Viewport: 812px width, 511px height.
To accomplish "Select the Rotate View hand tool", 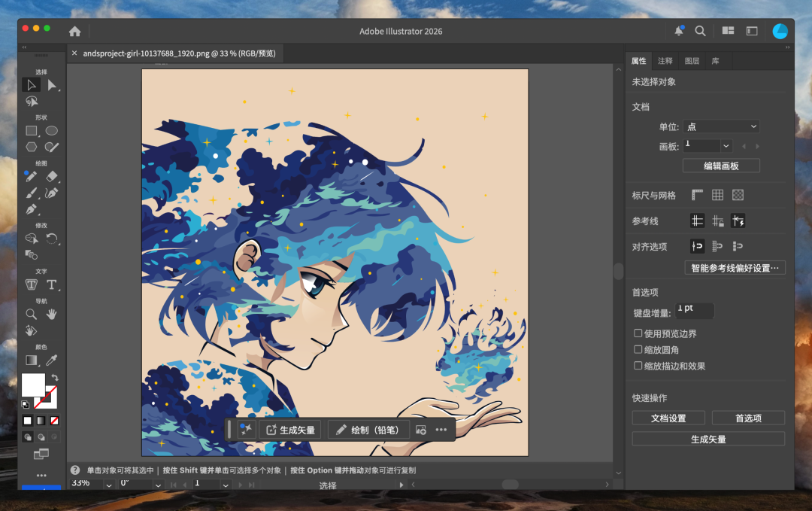I will pos(31,330).
